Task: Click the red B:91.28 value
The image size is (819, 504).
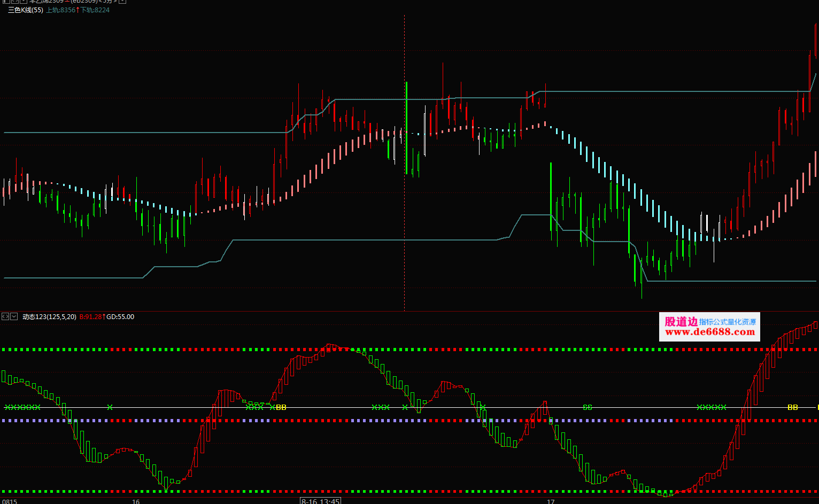Action: tap(90, 317)
